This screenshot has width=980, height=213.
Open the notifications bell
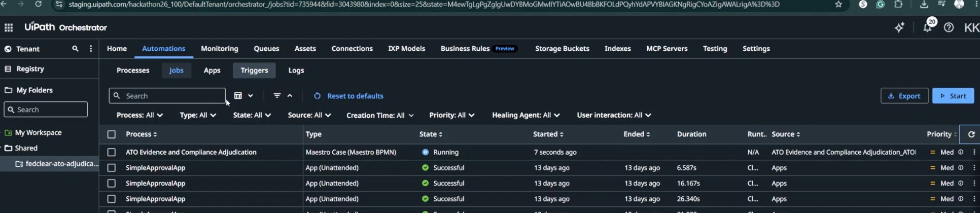pos(927,27)
